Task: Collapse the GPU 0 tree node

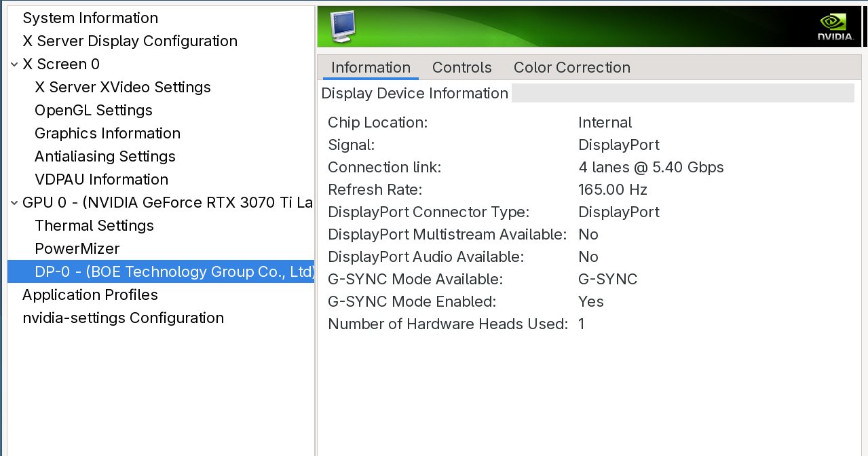Action: (x=14, y=203)
